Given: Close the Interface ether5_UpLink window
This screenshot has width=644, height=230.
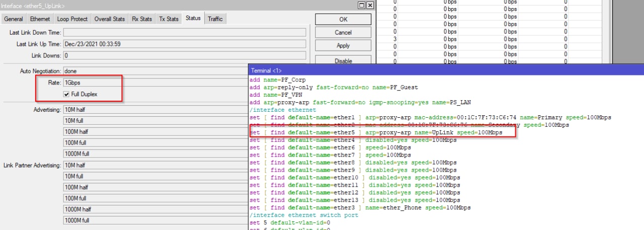Looking at the screenshot, I should pyautogui.click(x=370, y=5).
